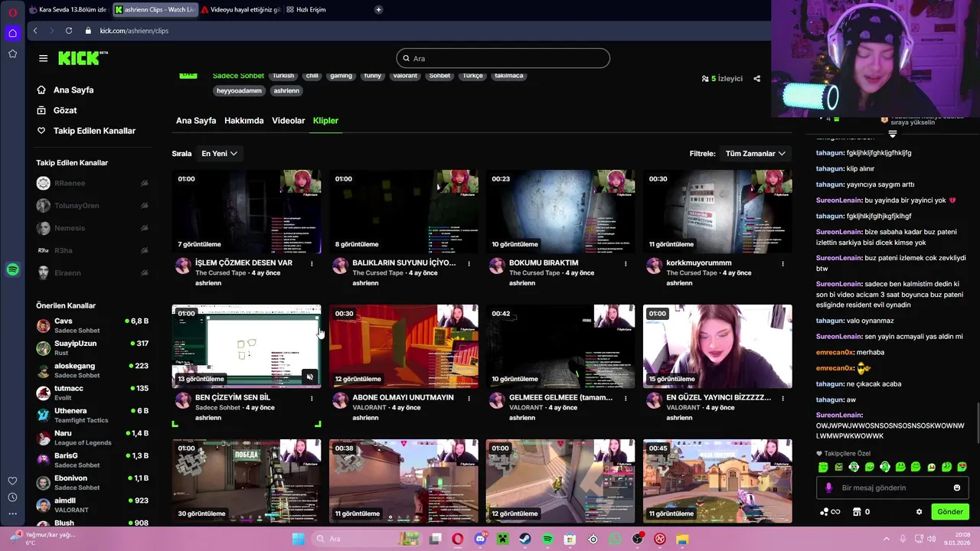980x551 pixels.
Task: Open chat settings gear icon
Action: (x=919, y=512)
